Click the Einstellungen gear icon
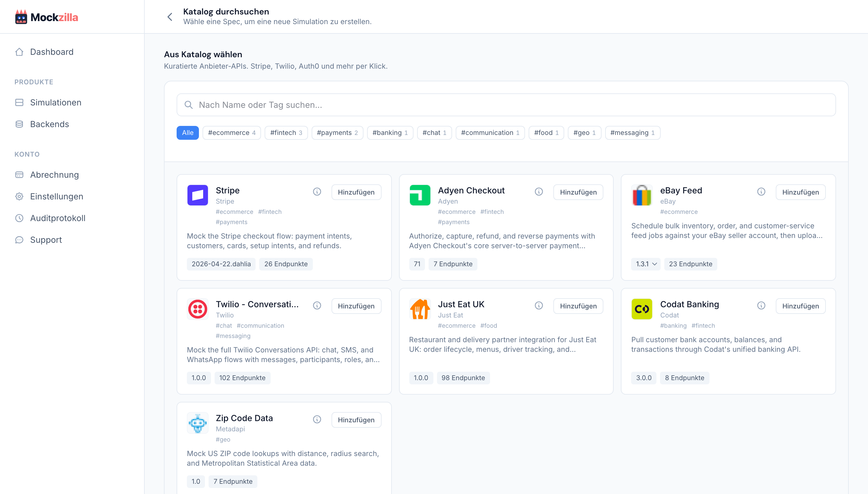868x494 pixels. [19, 196]
